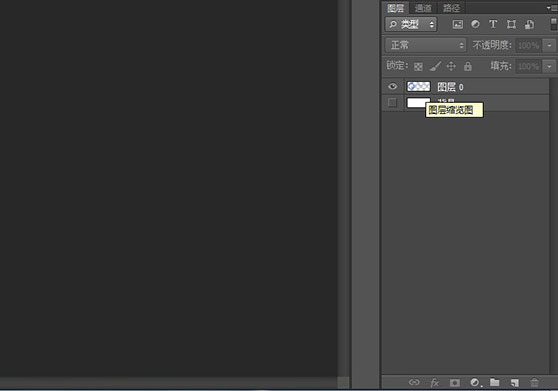Select the 图层 0 thumbnail

click(418, 86)
